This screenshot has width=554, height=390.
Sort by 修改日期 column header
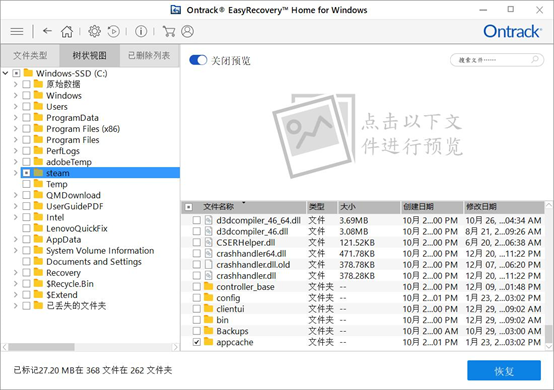coord(503,207)
